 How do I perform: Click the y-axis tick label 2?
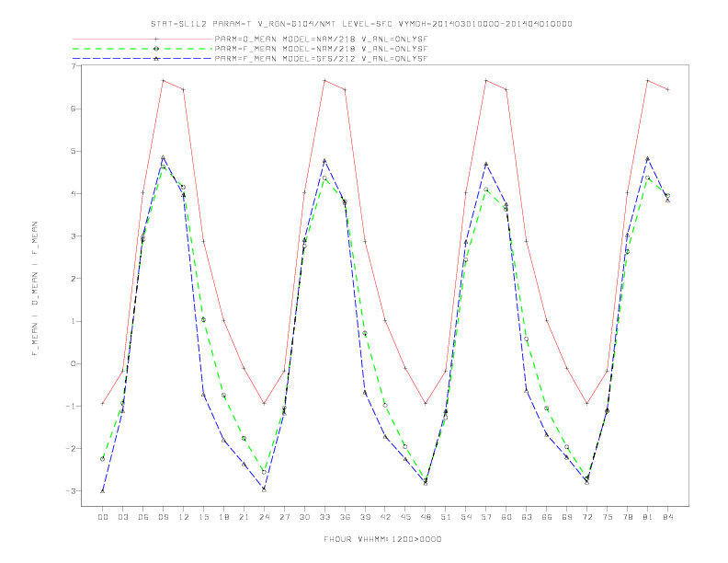(x=74, y=279)
